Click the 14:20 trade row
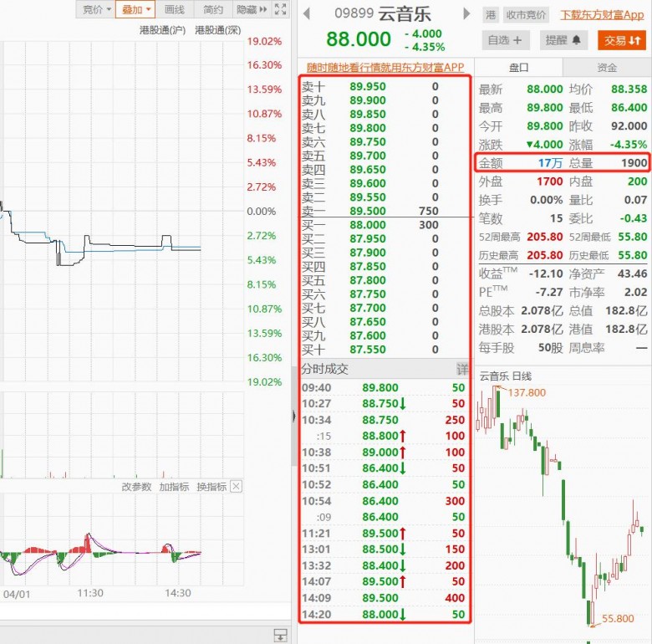 pos(384,615)
